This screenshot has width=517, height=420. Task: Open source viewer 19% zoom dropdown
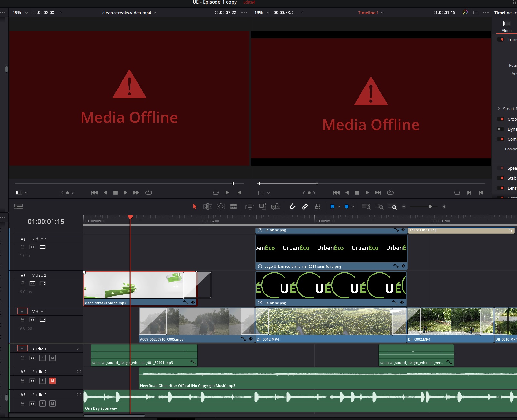(x=20, y=13)
